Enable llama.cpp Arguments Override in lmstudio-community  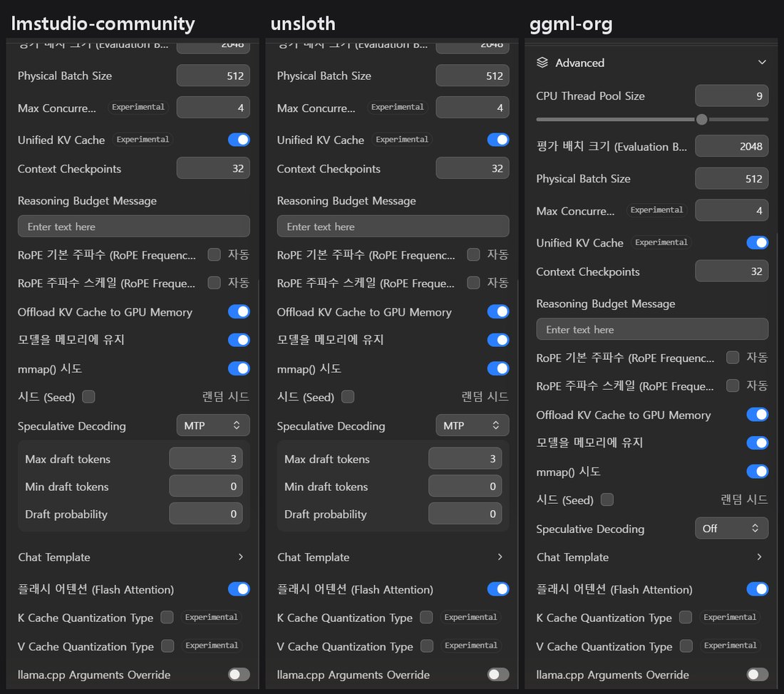click(239, 675)
